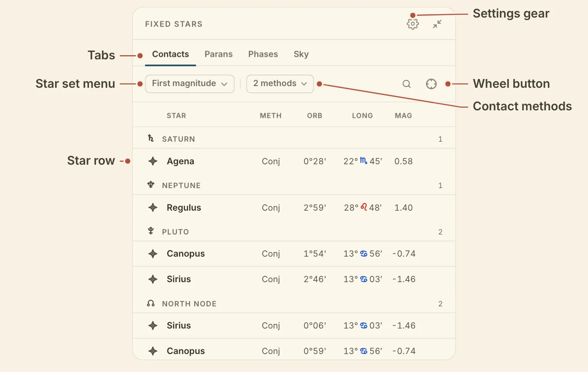Select the Sirius row under Pluto
Viewport: 588px width, 372px height.
294,279
